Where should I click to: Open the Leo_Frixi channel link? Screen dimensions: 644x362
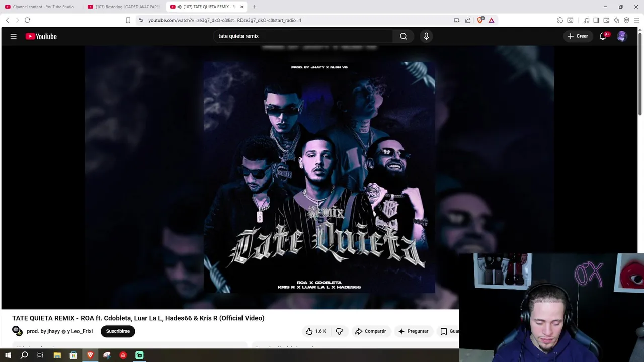pyautogui.click(x=82, y=331)
